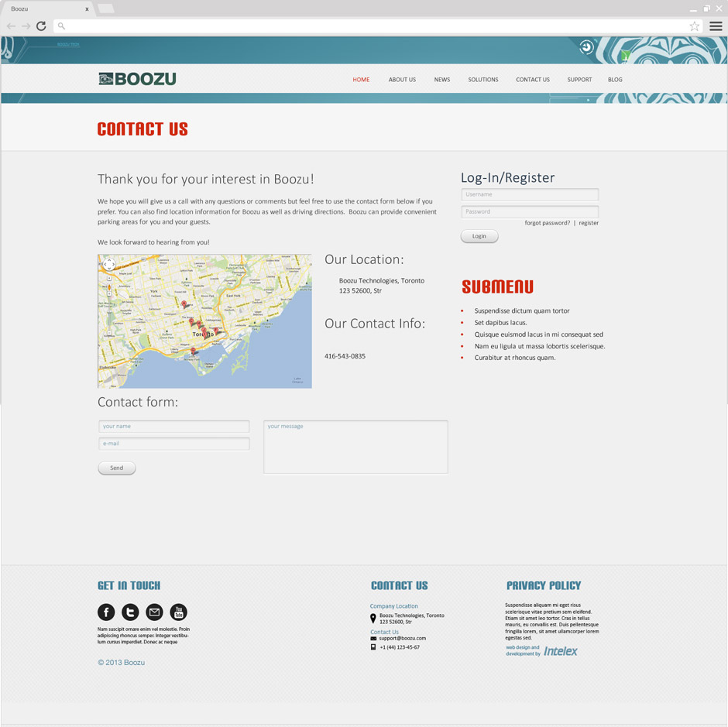Screen dimensions: 728x727
Task: Click the browser back arrow
Action: 11,26
